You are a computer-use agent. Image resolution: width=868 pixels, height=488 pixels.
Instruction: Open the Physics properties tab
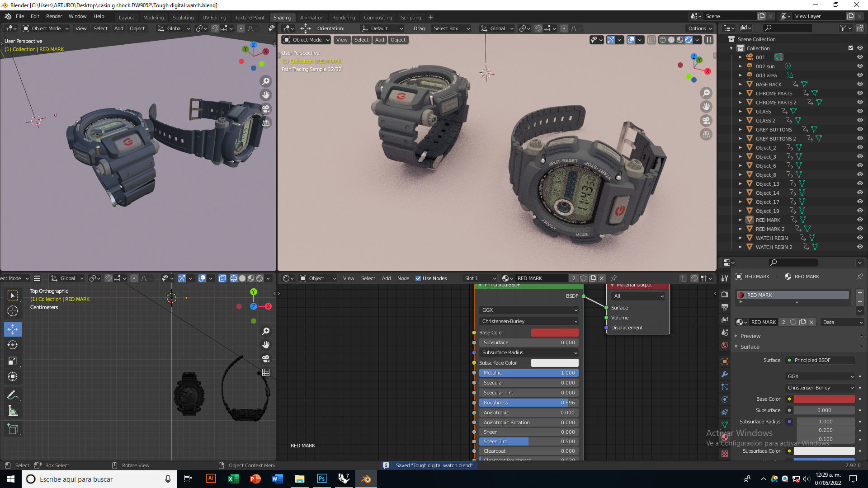(725, 399)
